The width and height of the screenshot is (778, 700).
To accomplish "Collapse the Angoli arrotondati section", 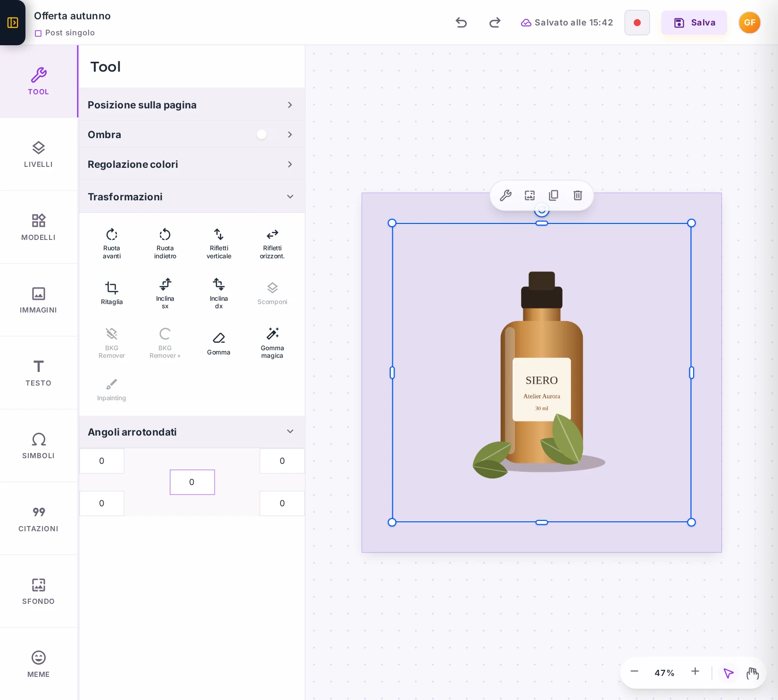I will click(x=192, y=432).
